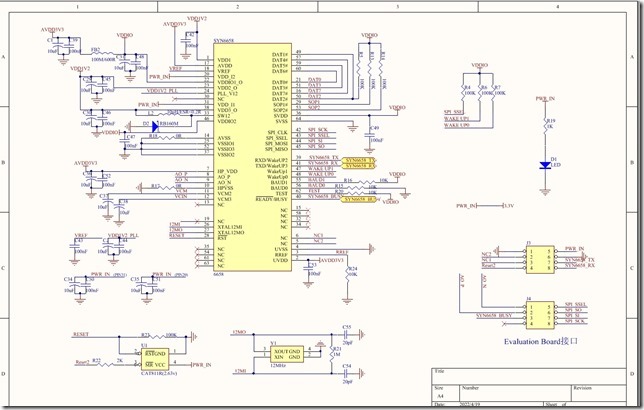Select capacitor C55 20pF

click(x=346, y=335)
